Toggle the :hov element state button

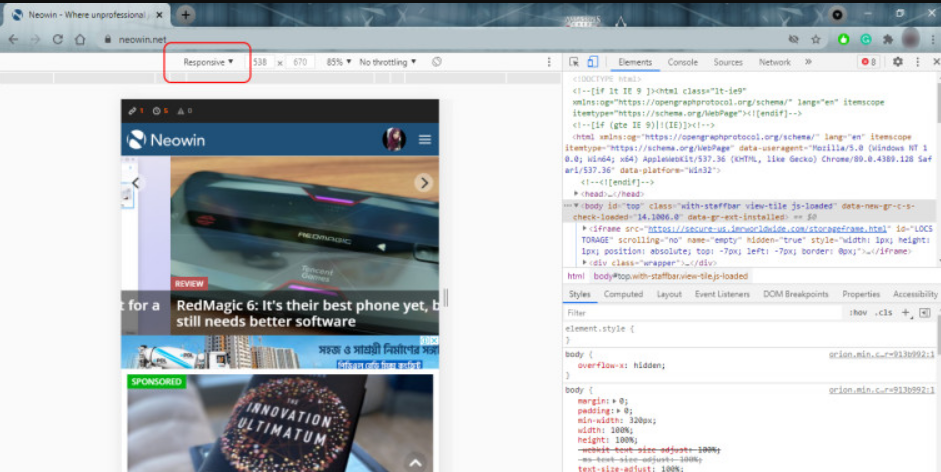(858, 313)
